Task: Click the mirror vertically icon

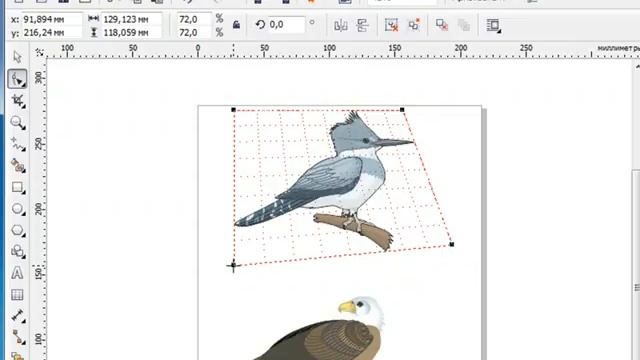Action: 362,25
